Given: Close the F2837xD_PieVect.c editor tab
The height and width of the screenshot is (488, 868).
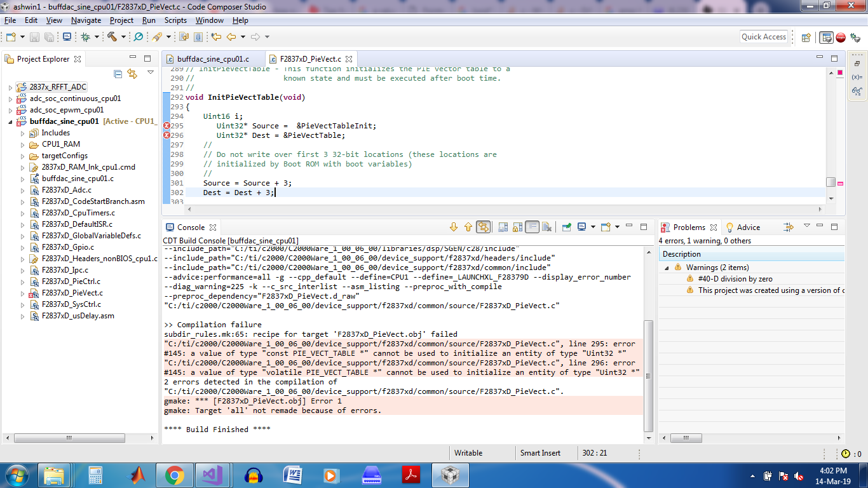Looking at the screenshot, I should tap(349, 59).
